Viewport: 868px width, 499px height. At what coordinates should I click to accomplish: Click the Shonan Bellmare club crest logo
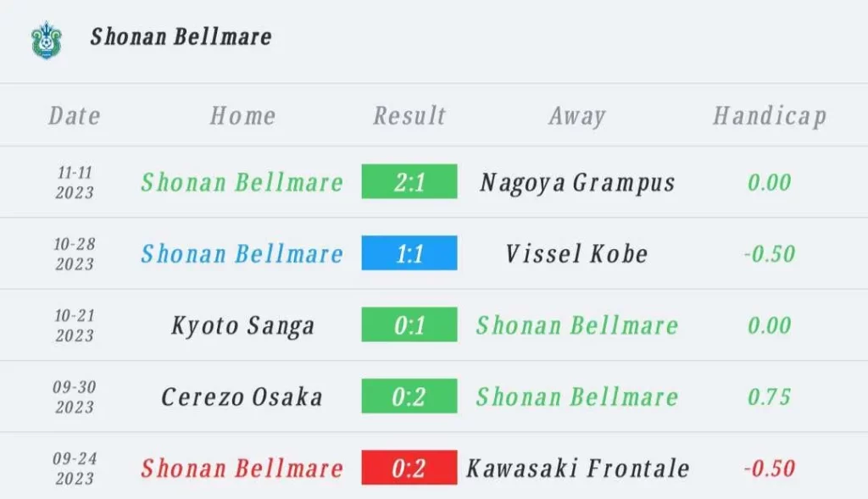click(47, 40)
